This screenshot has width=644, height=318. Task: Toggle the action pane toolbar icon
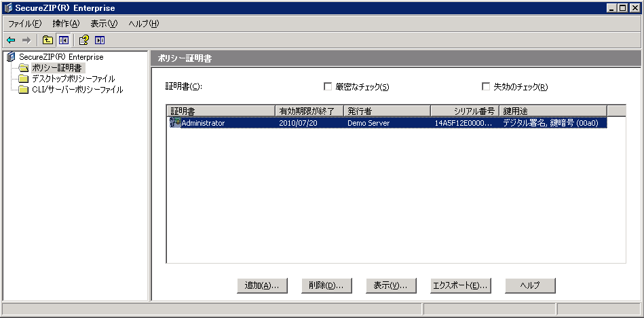coord(100,40)
